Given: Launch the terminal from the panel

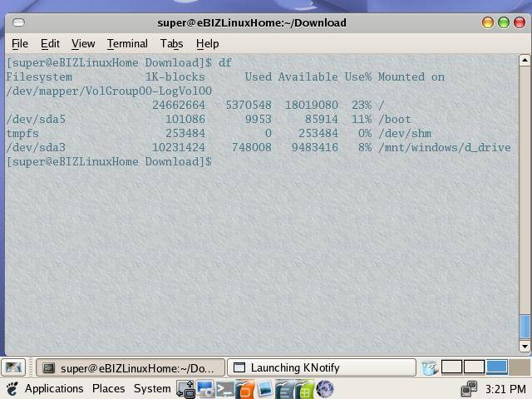Looking at the screenshot, I should 224,389.
